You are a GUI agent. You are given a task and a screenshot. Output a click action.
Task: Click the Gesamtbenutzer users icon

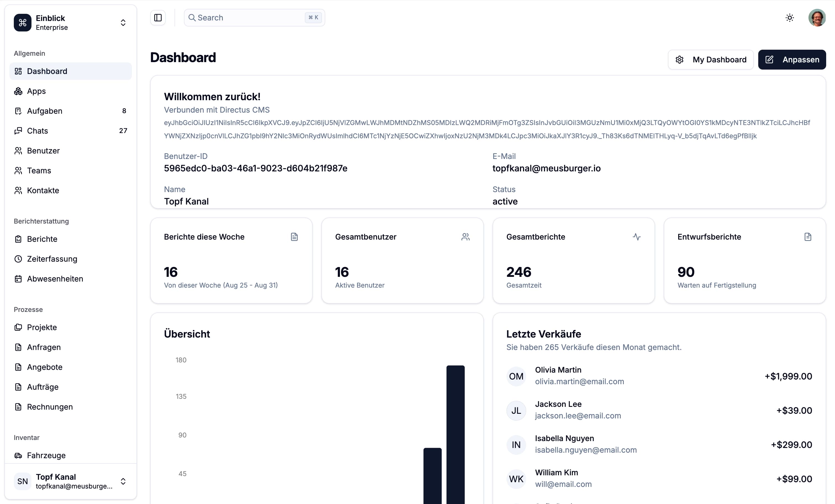466,237
